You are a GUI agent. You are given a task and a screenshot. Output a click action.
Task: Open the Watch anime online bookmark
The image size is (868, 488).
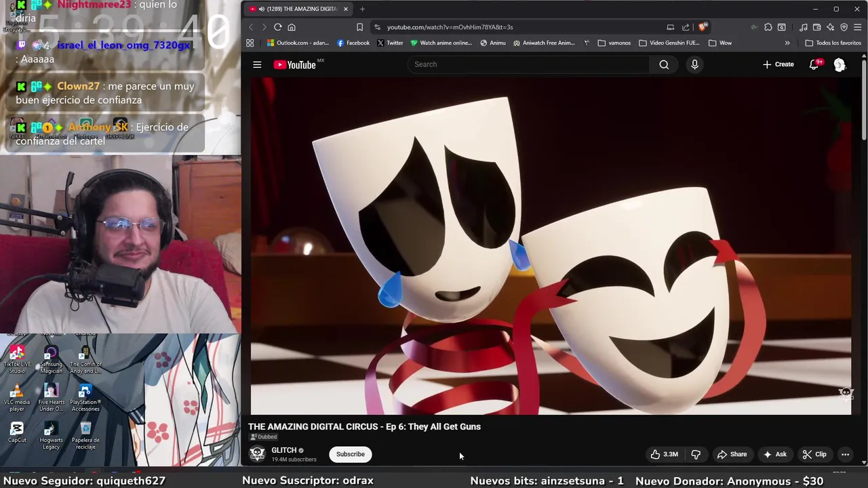[x=441, y=43]
